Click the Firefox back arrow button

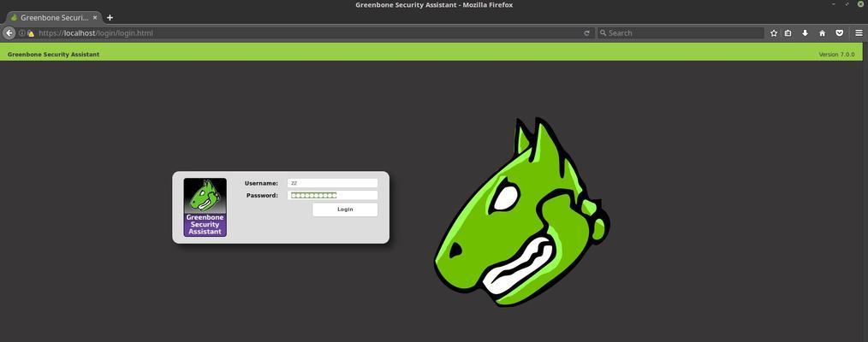9,33
